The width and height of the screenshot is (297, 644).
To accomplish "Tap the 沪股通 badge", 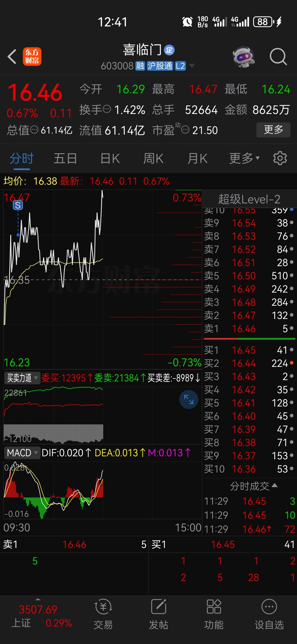I will click(160, 66).
